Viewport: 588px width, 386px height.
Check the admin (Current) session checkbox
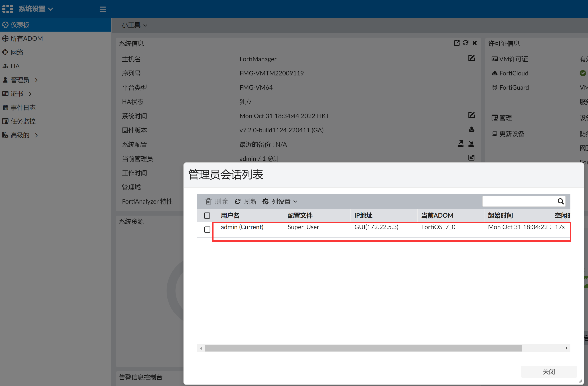click(207, 230)
